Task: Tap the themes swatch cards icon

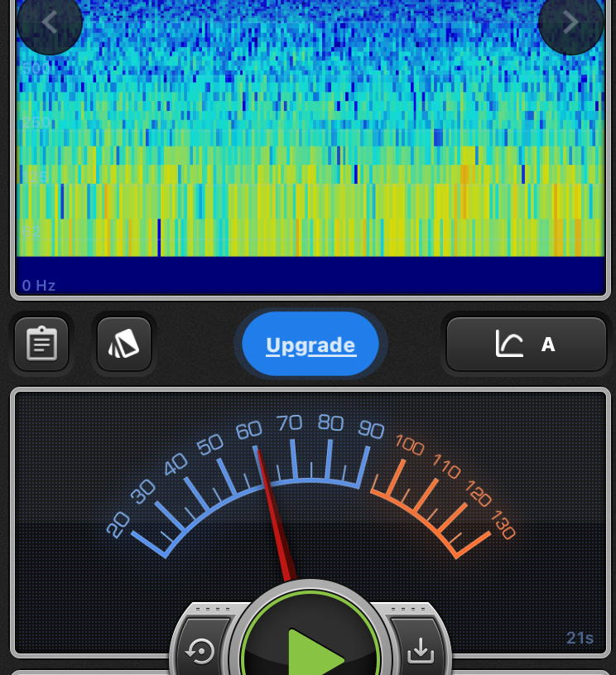Action: pos(124,344)
